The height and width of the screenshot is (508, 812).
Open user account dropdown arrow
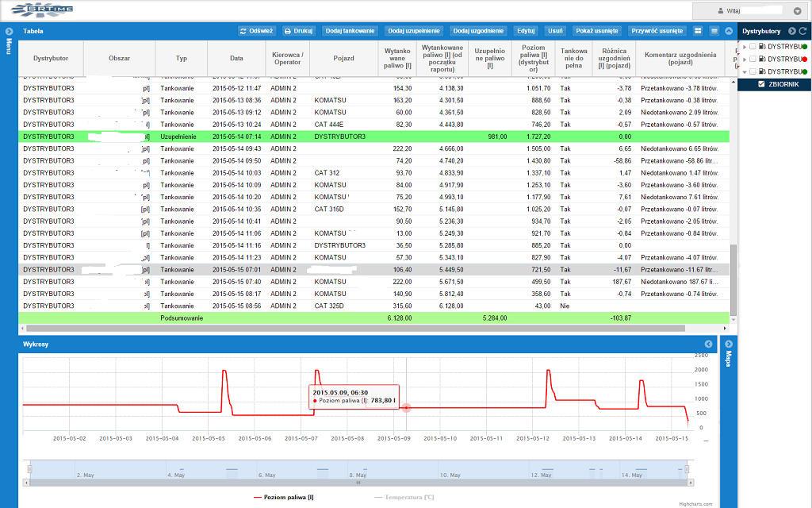pos(798,11)
